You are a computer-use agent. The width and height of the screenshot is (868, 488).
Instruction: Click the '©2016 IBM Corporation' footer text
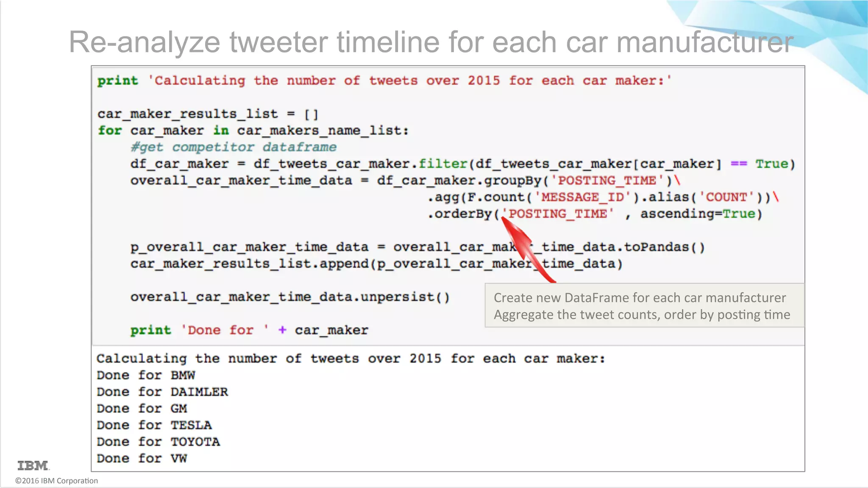pyautogui.click(x=56, y=481)
